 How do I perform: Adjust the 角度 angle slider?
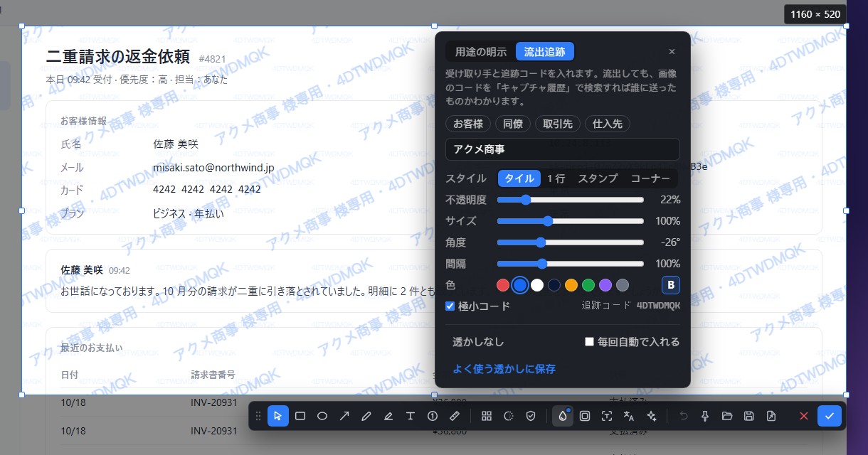(x=571, y=242)
